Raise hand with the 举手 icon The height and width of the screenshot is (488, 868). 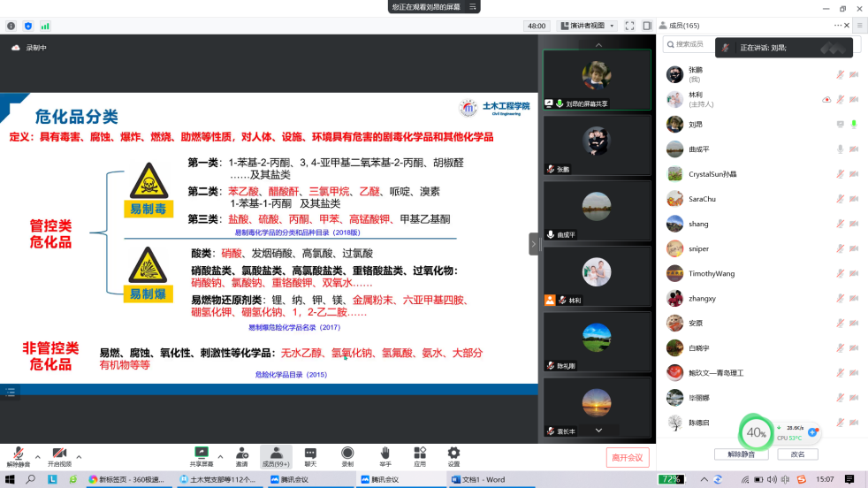(385, 455)
